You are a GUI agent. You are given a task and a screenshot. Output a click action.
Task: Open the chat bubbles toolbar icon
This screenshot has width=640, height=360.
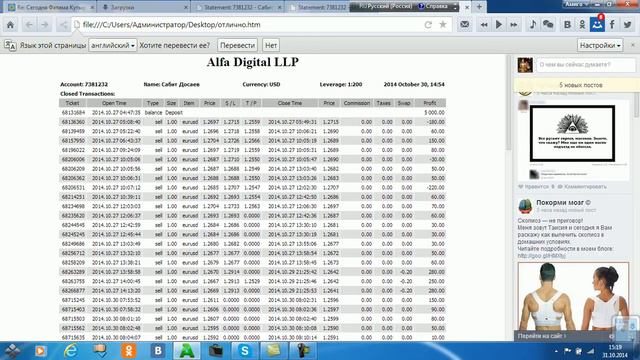point(548,24)
